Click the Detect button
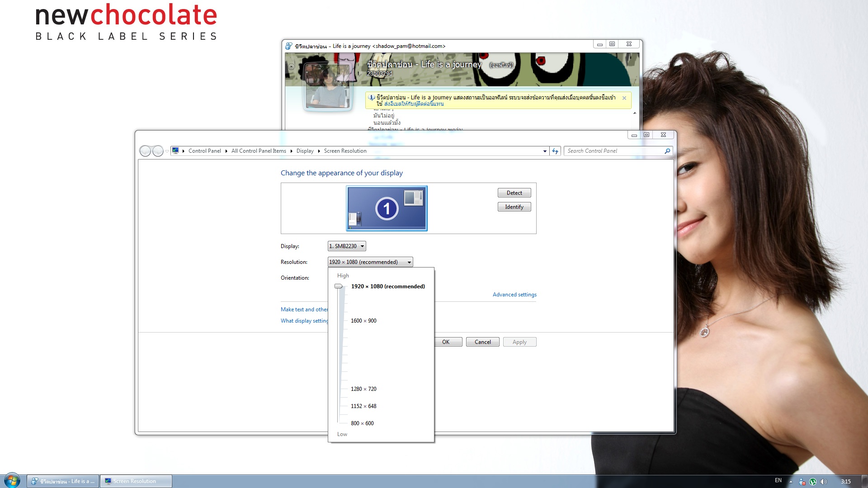This screenshot has width=868, height=488. (x=514, y=193)
